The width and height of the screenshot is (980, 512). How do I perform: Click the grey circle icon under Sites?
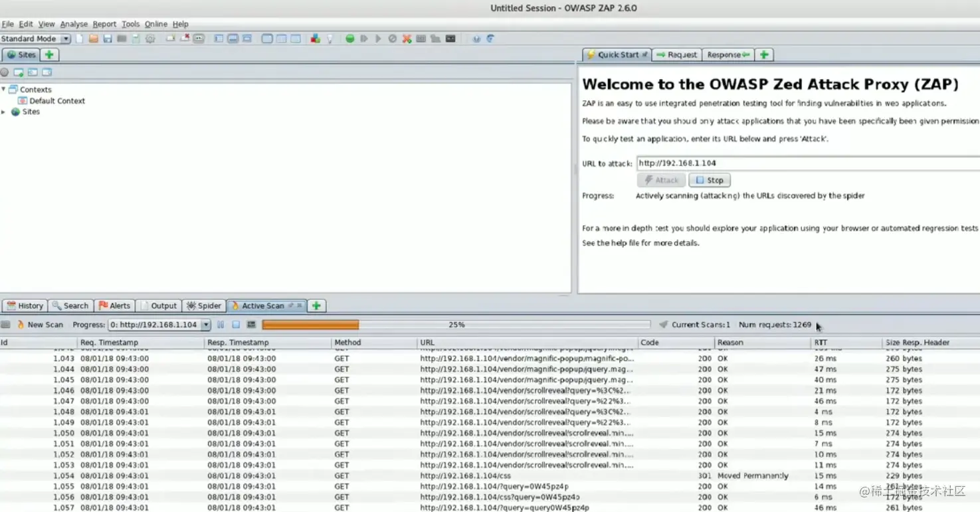(5, 72)
